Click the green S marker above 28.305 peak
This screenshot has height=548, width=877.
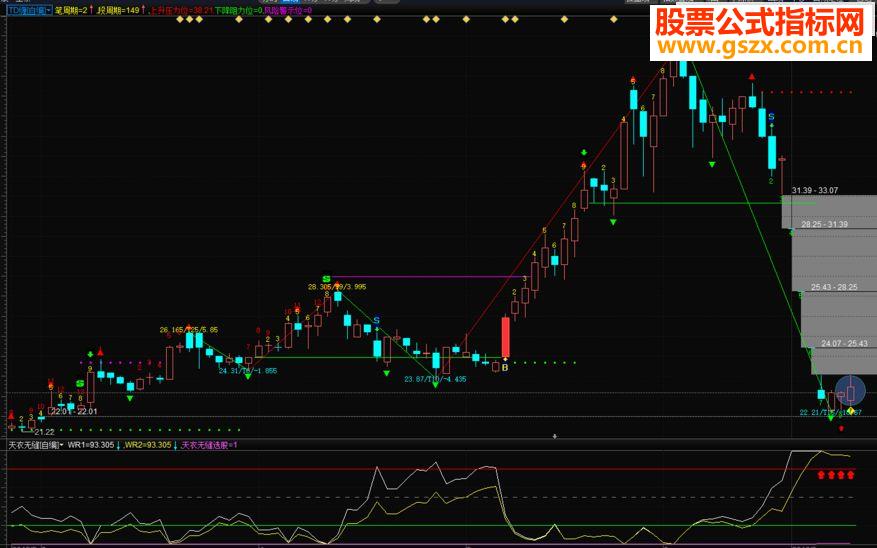click(x=326, y=278)
